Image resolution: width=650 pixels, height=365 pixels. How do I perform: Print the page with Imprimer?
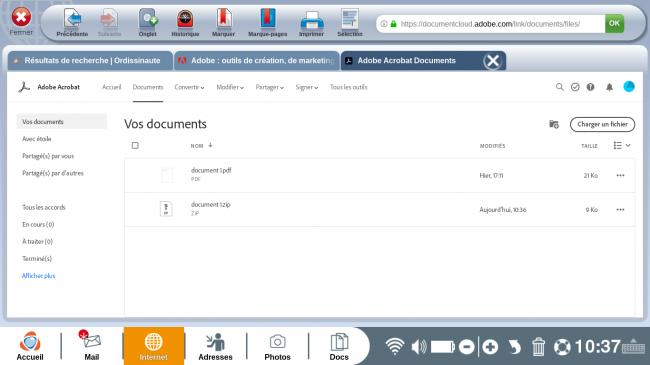tap(311, 22)
